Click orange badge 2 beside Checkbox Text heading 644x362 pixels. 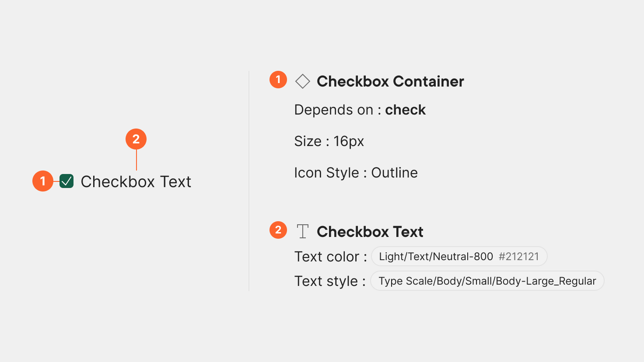(x=278, y=230)
